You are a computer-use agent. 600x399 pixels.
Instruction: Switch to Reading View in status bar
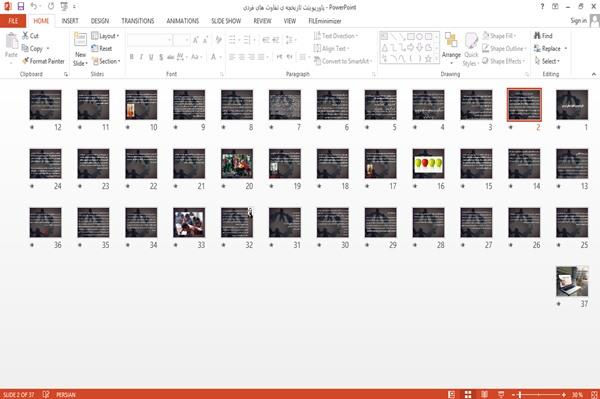tap(484, 394)
